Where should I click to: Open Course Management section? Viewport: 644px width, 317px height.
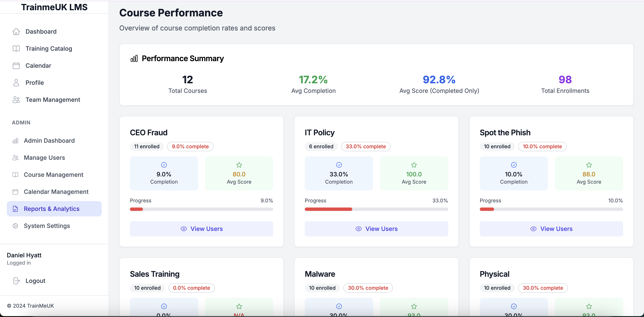tap(54, 174)
